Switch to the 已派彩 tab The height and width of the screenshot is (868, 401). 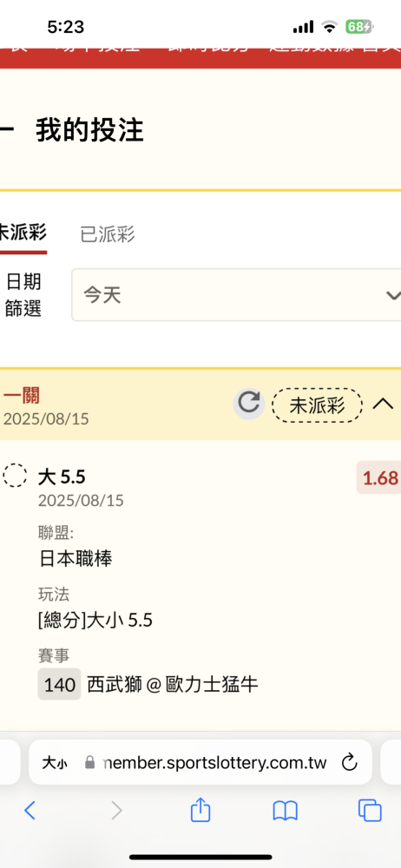108,234
